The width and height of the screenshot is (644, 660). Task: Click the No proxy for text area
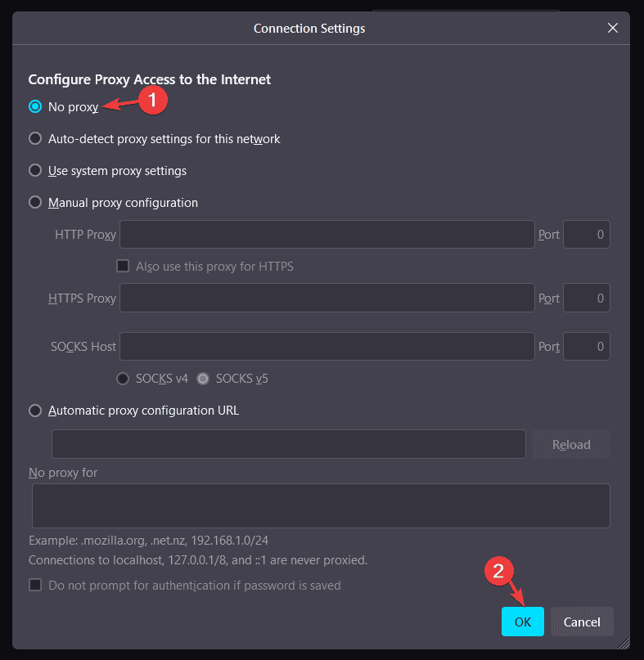pos(321,506)
